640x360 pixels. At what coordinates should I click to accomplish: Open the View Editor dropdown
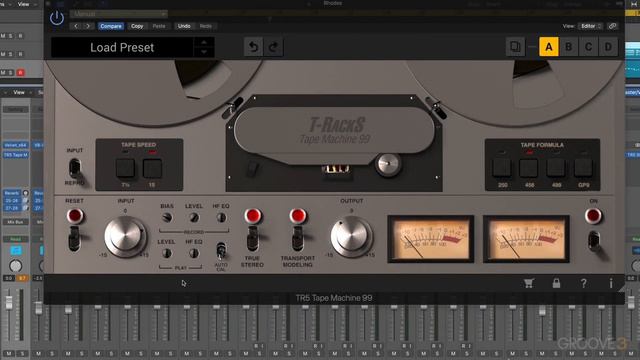[x=591, y=26]
